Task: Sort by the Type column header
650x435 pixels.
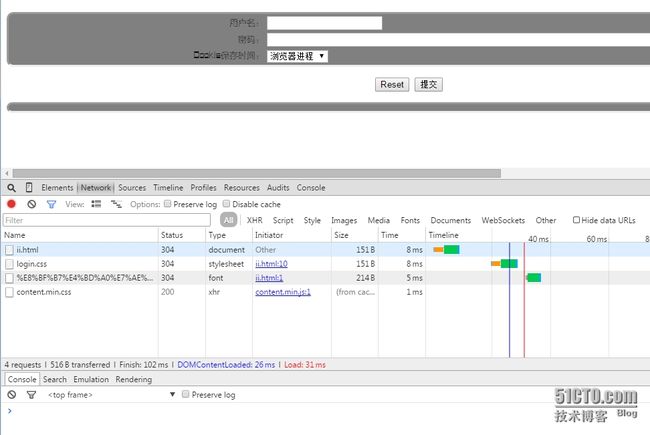Action: coord(228,235)
